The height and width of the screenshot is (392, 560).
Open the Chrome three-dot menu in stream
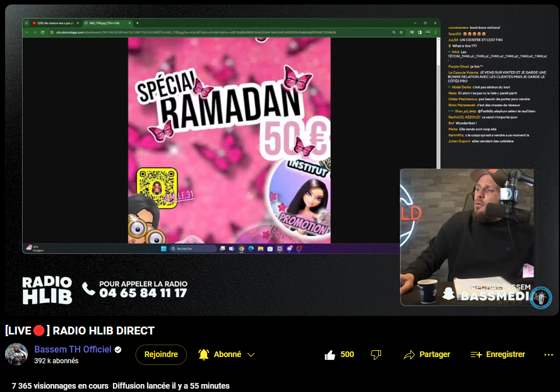tap(435, 33)
